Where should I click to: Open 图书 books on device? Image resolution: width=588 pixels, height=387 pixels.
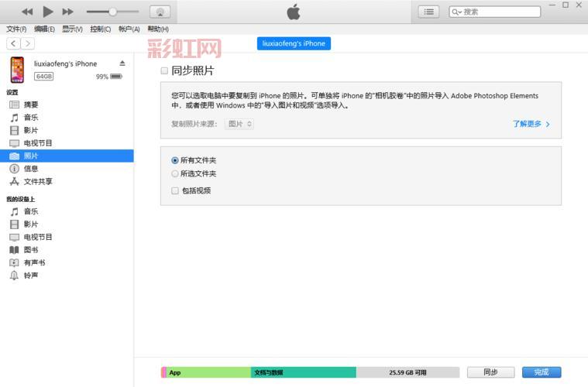click(67, 249)
